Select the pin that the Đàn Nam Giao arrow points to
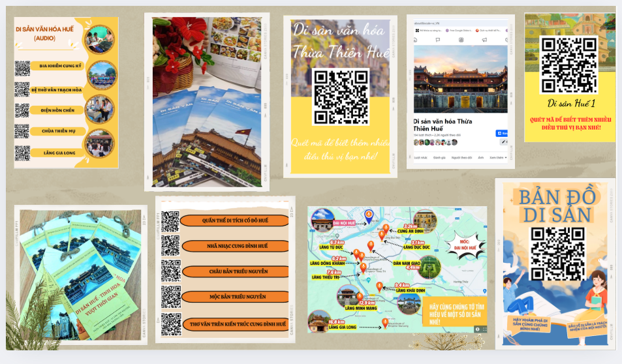 coord(371,246)
